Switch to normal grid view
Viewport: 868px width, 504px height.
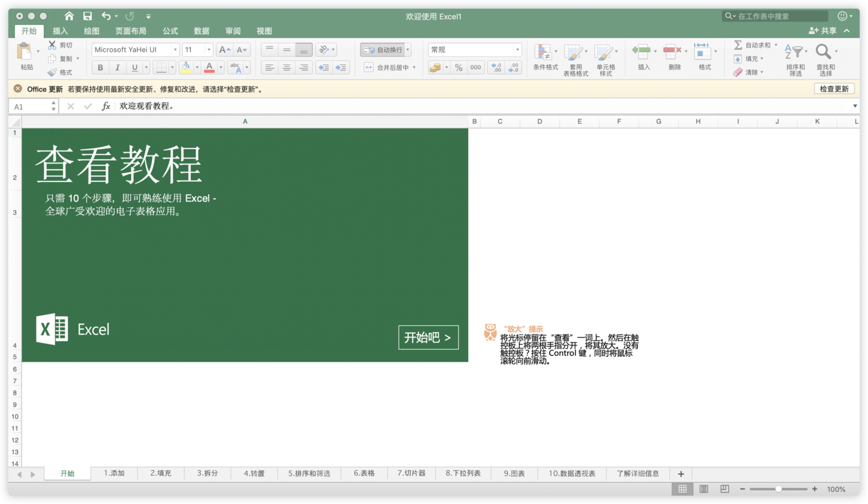coord(683,489)
